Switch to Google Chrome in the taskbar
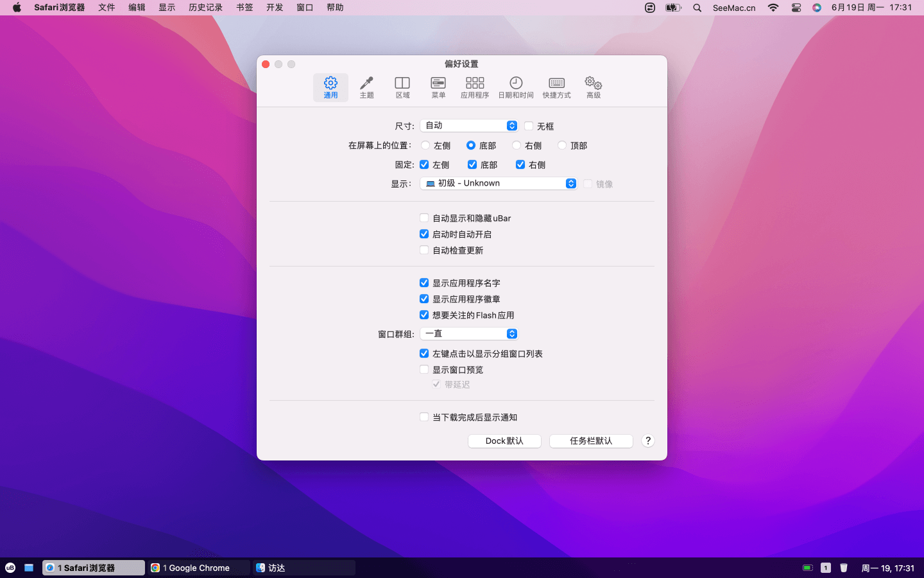 pyautogui.click(x=198, y=568)
